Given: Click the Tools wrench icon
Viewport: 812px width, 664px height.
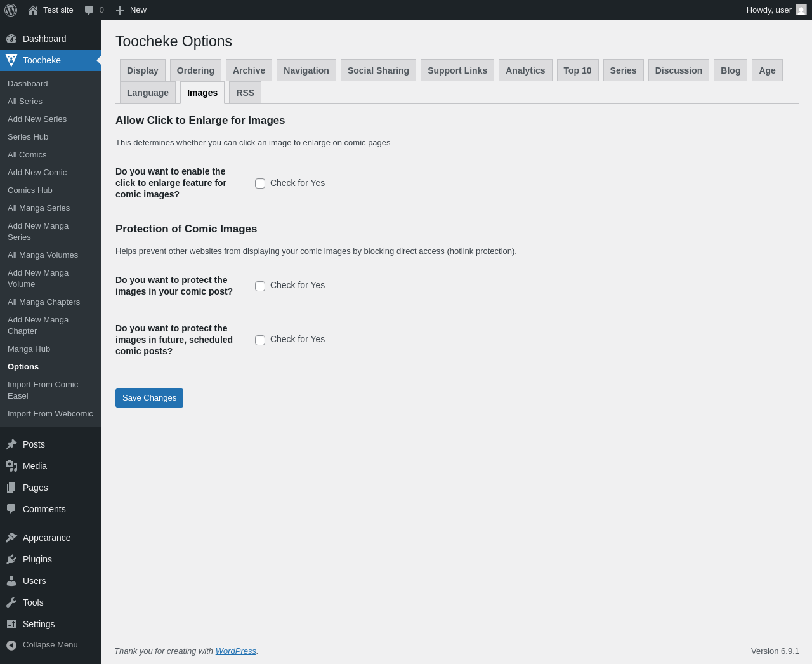Looking at the screenshot, I should tap(11, 602).
